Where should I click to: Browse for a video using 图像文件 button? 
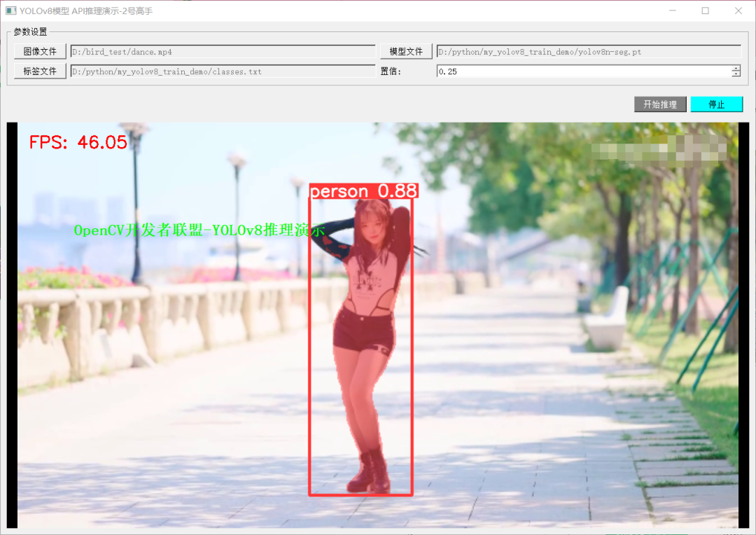(39, 50)
